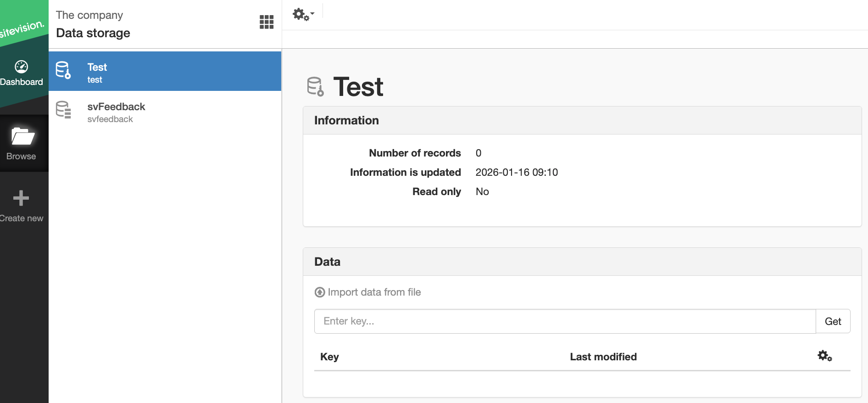Click Import data from file link
This screenshot has height=403, width=868.
(374, 292)
